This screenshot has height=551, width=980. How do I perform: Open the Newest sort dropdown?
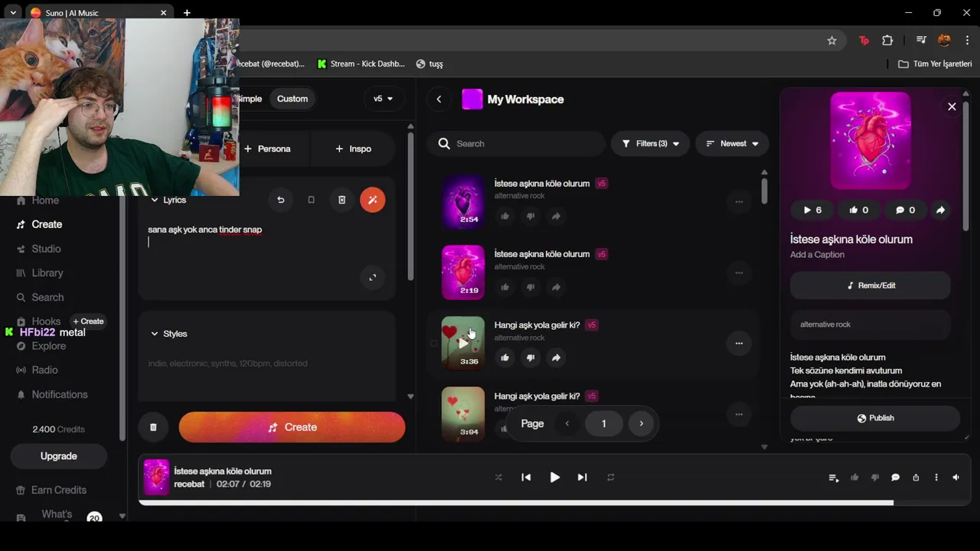(x=732, y=143)
